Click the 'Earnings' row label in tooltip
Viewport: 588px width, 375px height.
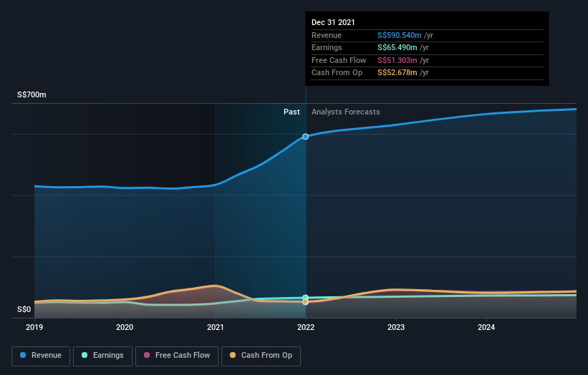coord(327,47)
